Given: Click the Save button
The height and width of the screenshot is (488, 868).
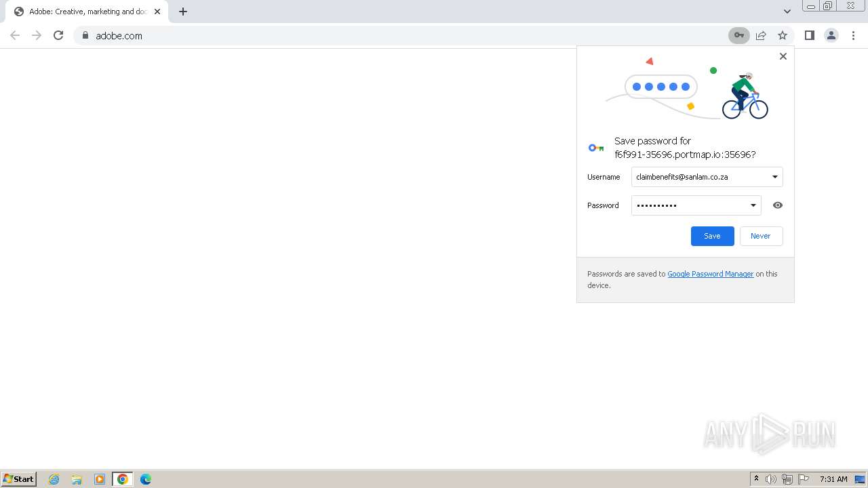Looking at the screenshot, I should click(712, 236).
